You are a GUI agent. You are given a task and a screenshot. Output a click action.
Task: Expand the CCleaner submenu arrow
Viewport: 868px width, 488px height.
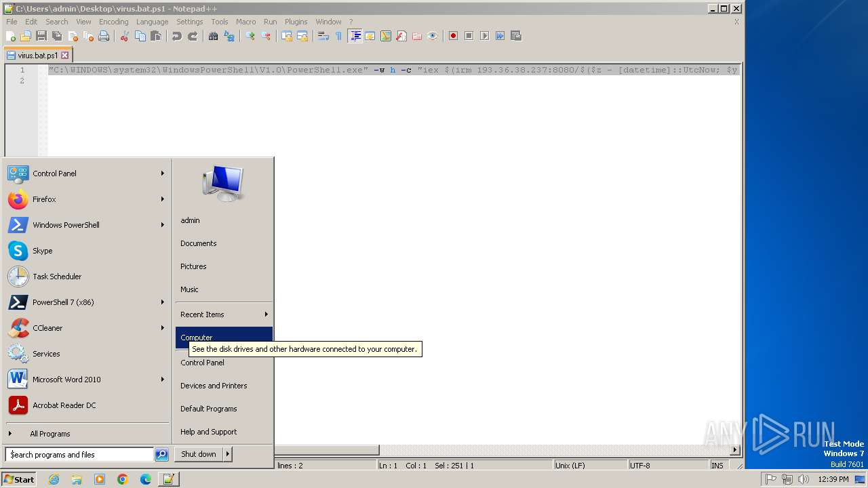coord(163,328)
